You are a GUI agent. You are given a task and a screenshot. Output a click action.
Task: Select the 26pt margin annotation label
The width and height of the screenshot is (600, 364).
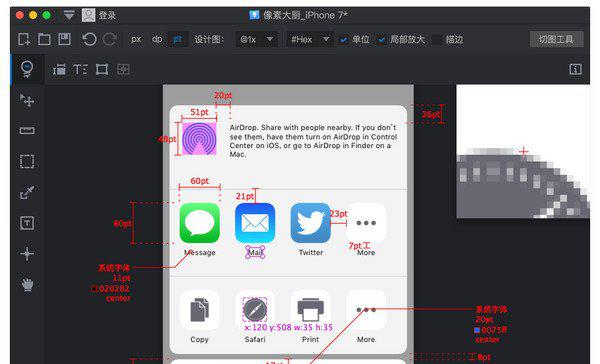(x=431, y=114)
